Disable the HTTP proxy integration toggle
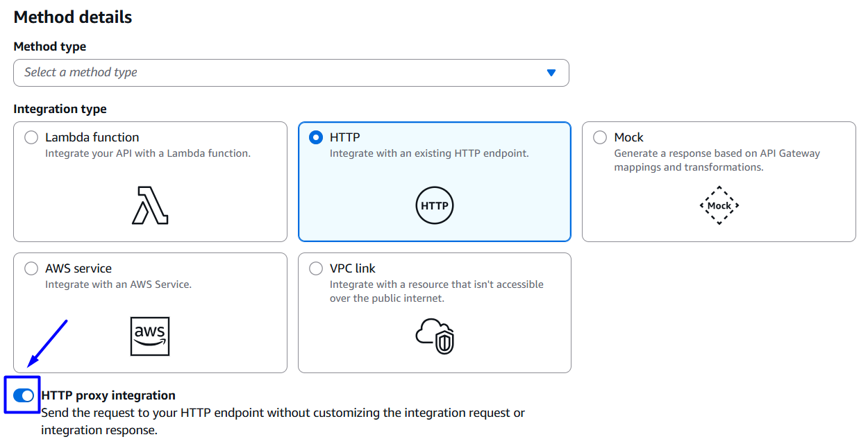 [x=23, y=395]
